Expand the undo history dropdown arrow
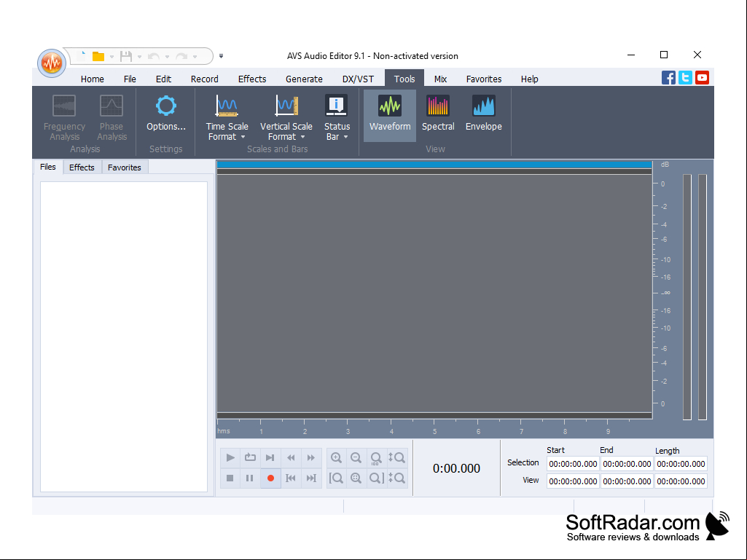This screenshot has height=560, width=747. click(x=167, y=57)
